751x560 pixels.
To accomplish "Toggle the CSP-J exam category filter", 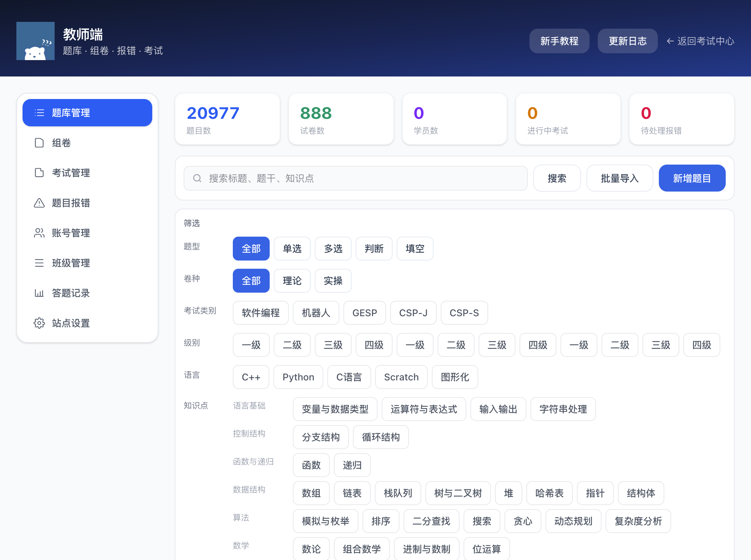I will [413, 313].
